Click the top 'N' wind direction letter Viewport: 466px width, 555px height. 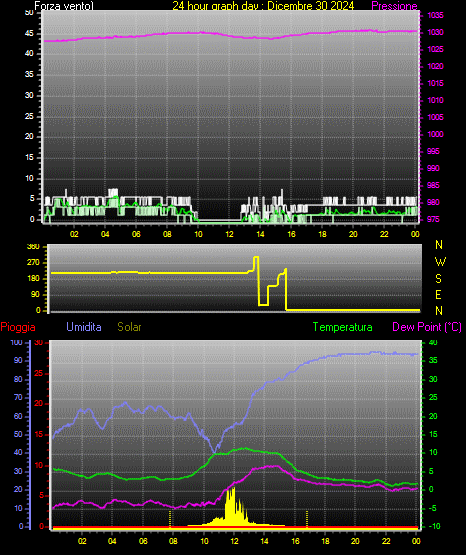(439, 245)
